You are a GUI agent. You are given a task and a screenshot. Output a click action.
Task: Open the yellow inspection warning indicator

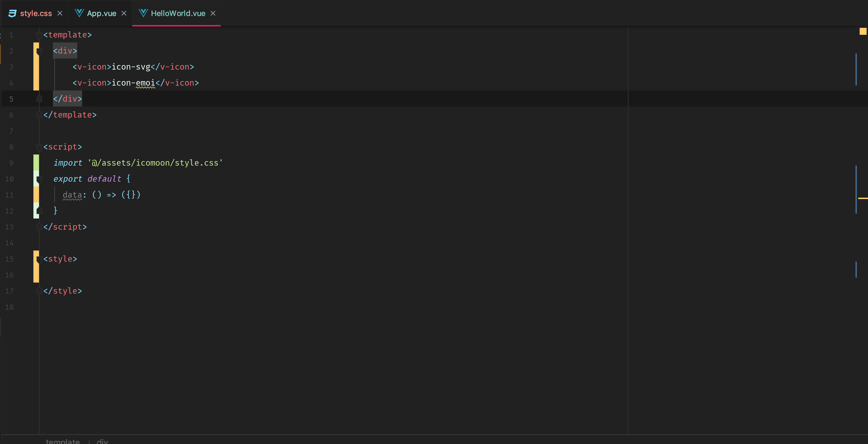pyautogui.click(x=863, y=31)
